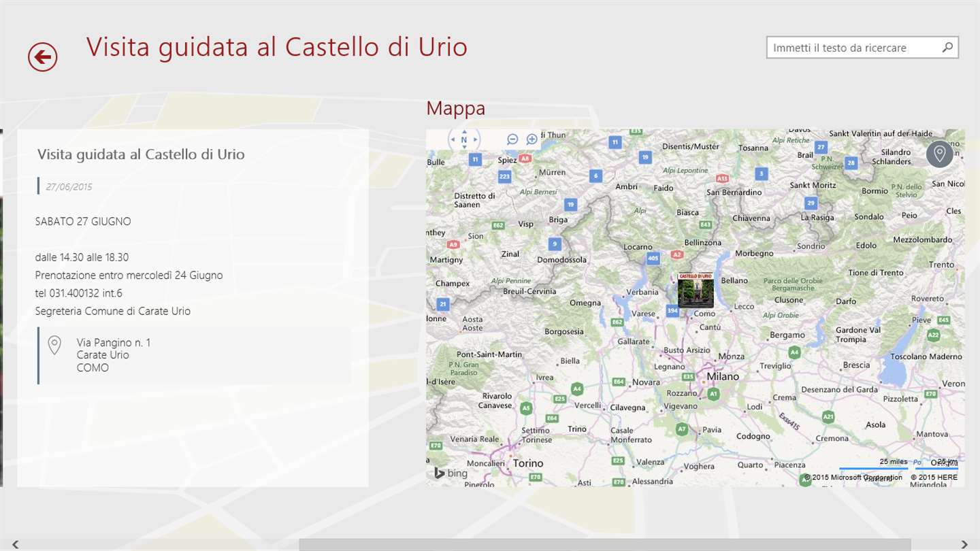The width and height of the screenshot is (980, 551).
Task: Click 'Breuil-Cervinia' on the map
Action: 529,291
